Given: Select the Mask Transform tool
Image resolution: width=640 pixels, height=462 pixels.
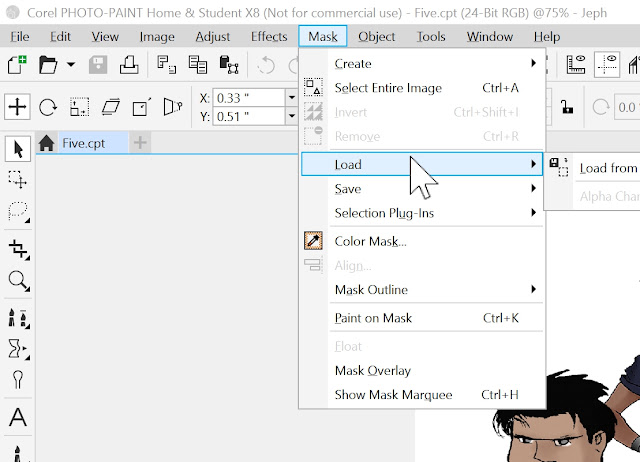Looking at the screenshot, I should (x=18, y=180).
